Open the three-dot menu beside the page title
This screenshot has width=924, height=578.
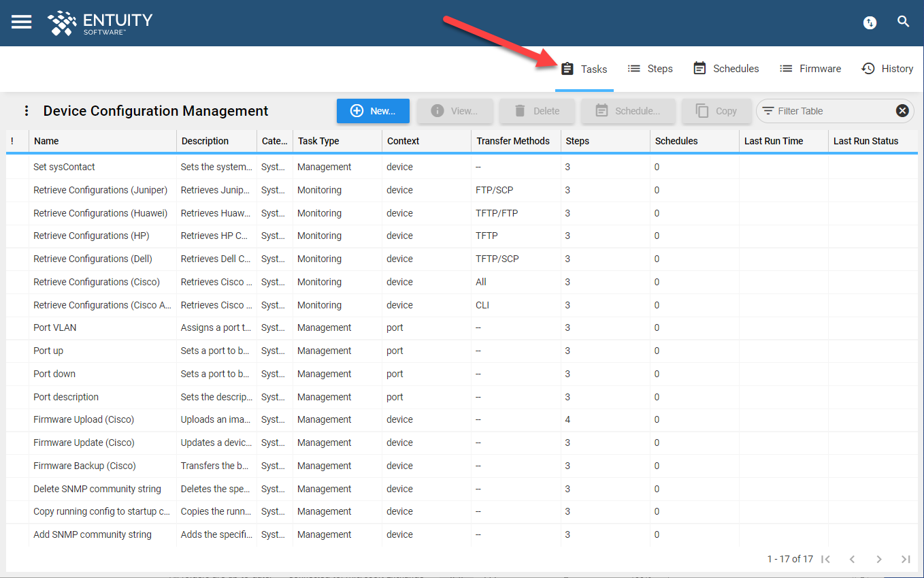[26, 110]
